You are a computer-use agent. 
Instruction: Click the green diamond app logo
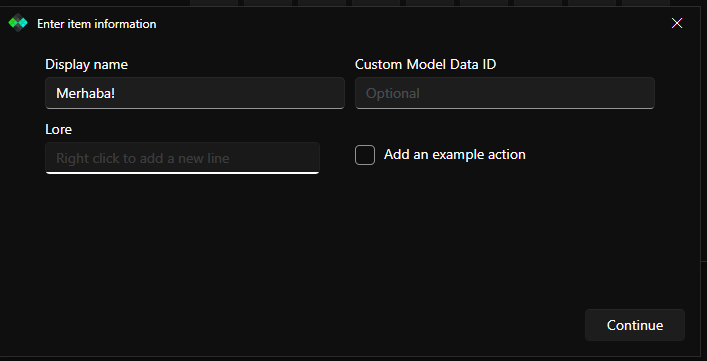tap(18, 23)
